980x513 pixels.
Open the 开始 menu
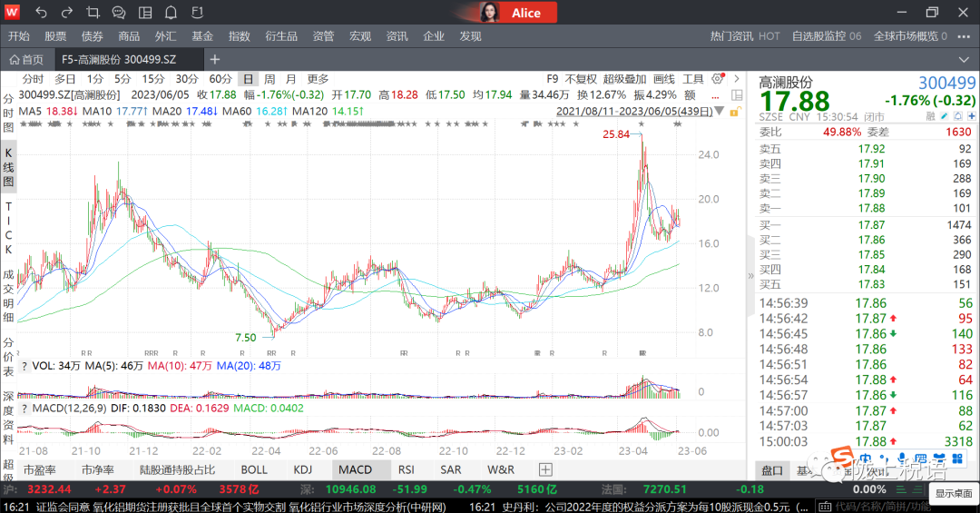[19, 36]
